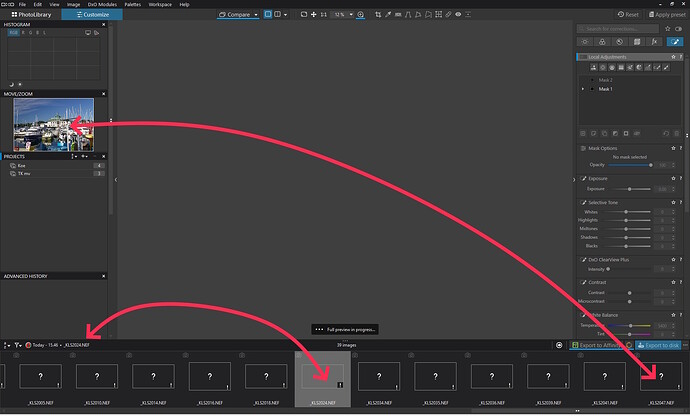Open the Repair tool with the bandage icon

tap(448, 15)
